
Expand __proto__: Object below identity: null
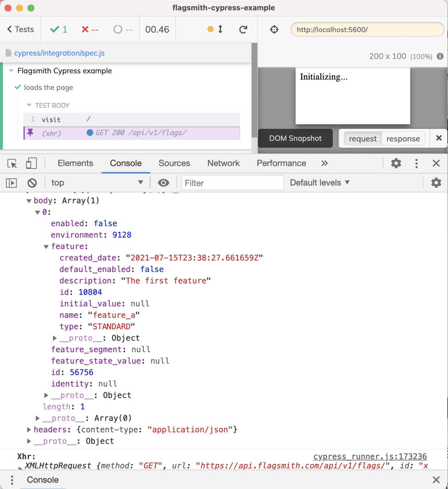click(x=46, y=395)
